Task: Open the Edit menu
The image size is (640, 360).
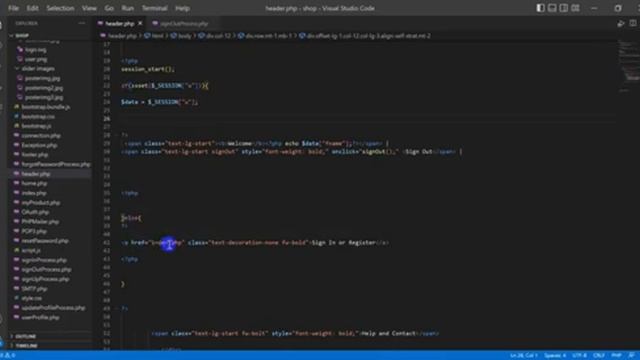Action: (x=32, y=8)
